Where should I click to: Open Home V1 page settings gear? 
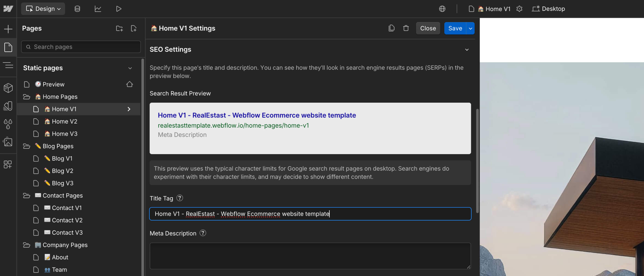(519, 9)
